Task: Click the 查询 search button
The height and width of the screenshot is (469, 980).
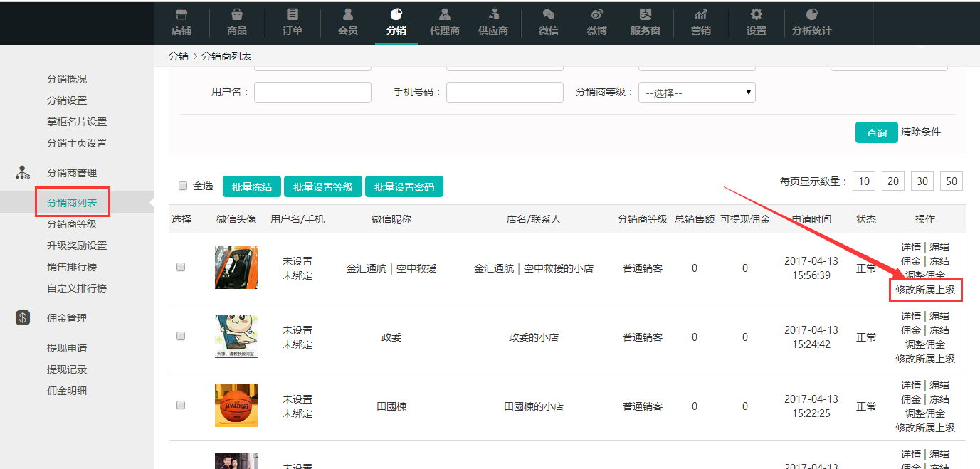Action: click(x=876, y=132)
